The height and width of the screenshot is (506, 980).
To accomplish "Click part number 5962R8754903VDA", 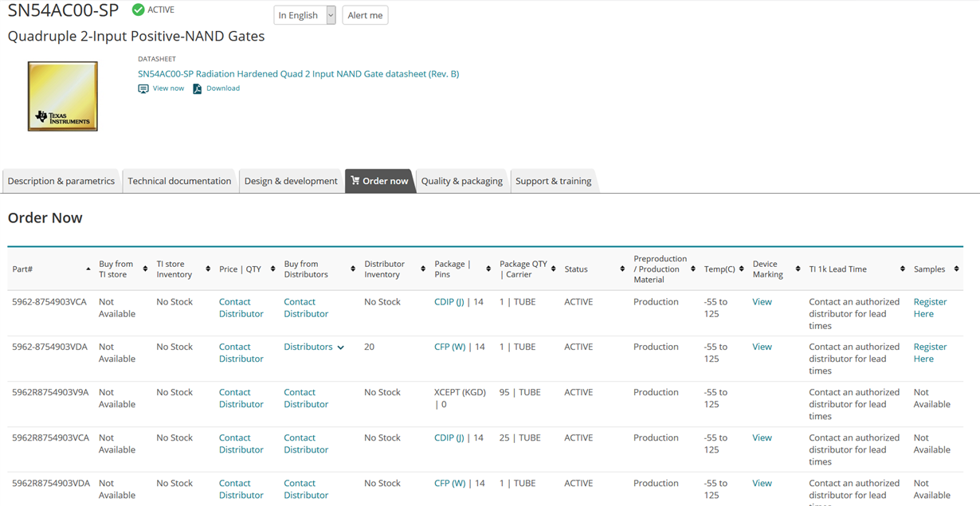I will pos(51,484).
